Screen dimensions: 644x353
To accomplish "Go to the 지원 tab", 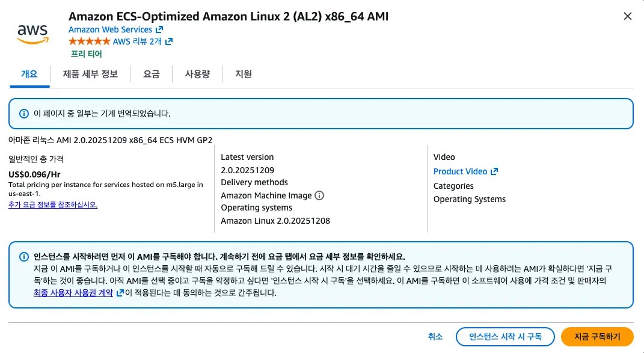I will [244, 74].
